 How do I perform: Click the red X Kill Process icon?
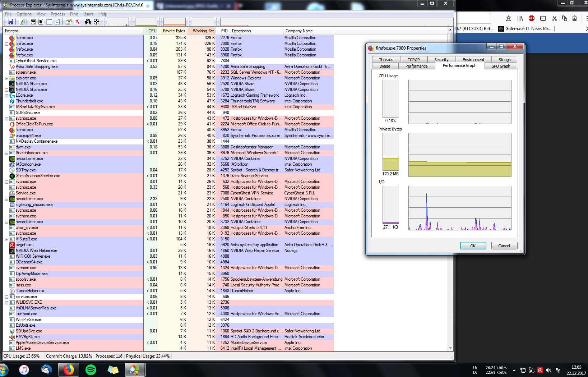tap(77, 22)
